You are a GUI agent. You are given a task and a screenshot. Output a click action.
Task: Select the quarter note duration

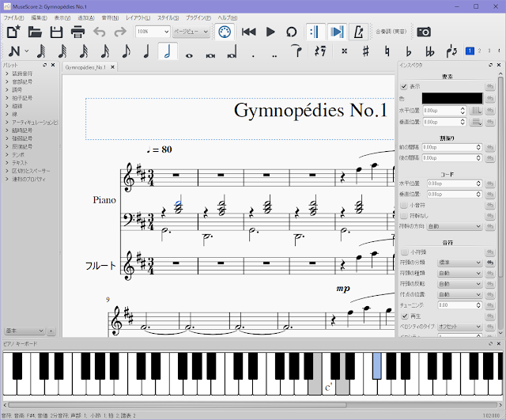coord(146,51)
